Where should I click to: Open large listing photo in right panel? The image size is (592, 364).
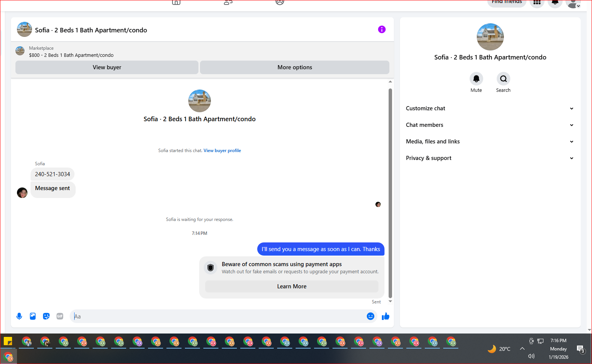point(490,37)
